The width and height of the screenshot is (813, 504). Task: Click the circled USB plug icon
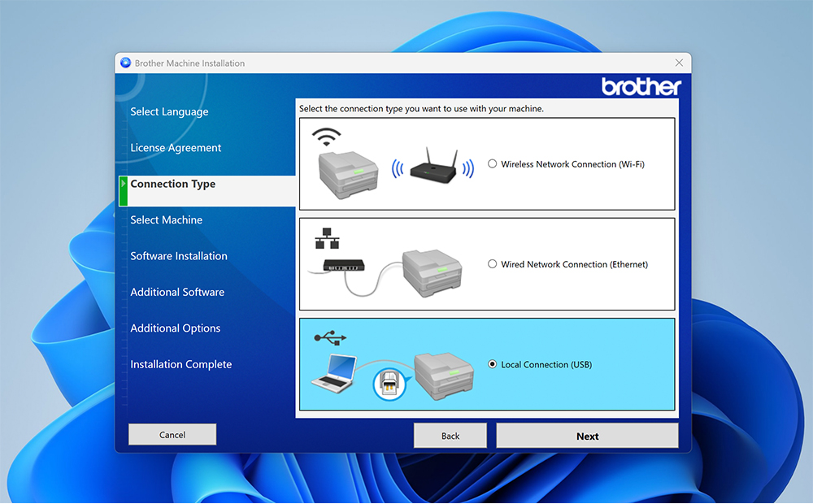click(389, 385)
